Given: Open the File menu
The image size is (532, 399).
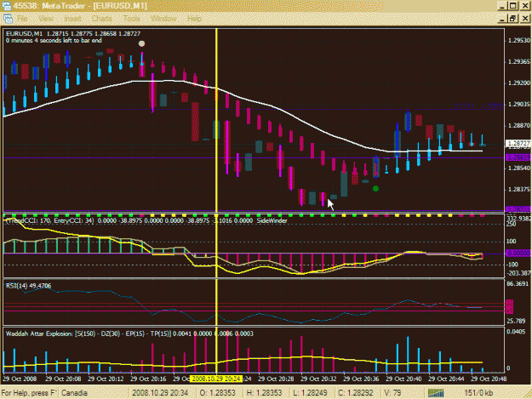Looking at the screenshot, I should 22,19.
